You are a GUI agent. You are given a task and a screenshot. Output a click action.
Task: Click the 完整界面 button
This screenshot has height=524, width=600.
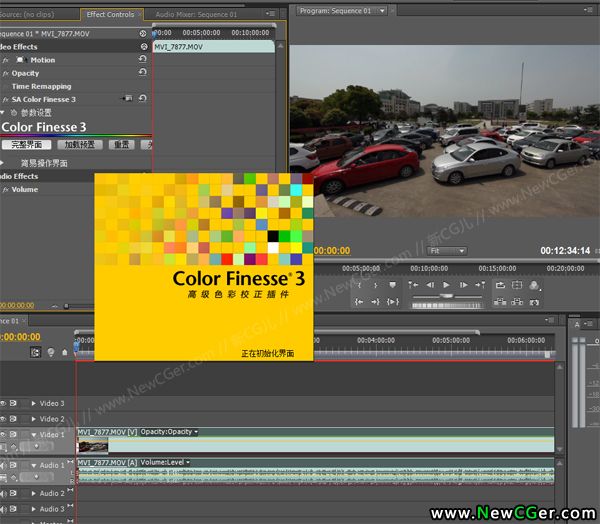pos(26,145)
